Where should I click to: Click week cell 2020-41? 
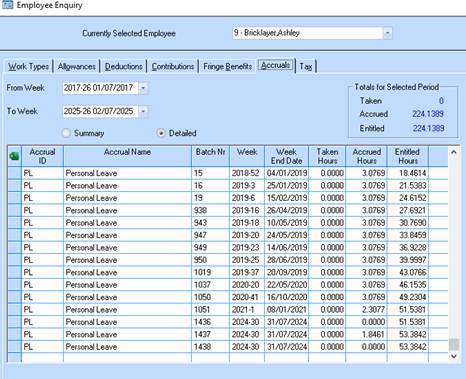247,297
